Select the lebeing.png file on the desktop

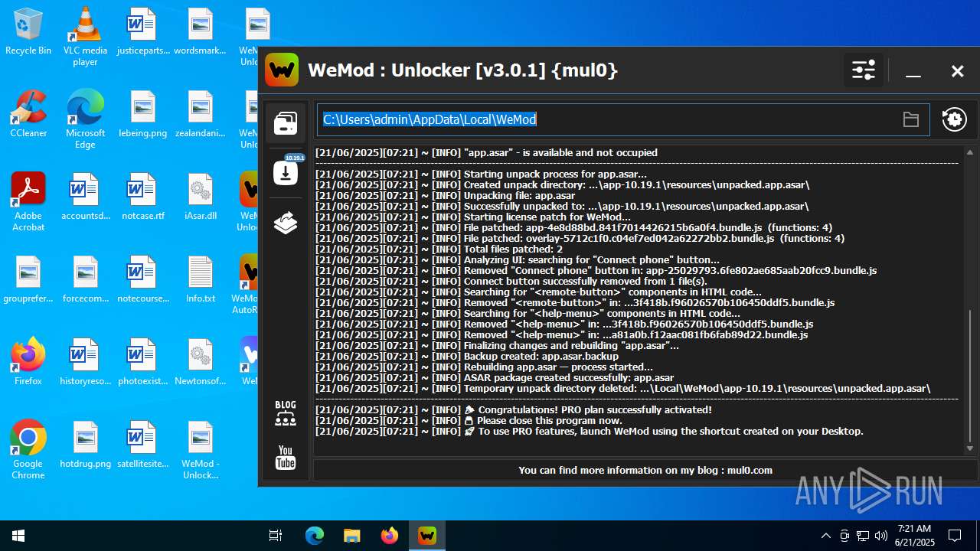click(x=142, y=114)
